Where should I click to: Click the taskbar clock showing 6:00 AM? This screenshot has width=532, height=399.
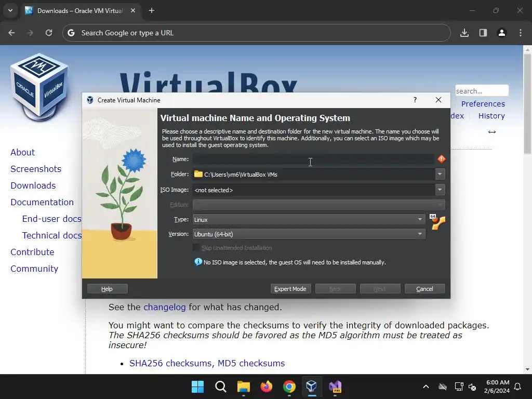coord(497,387)
